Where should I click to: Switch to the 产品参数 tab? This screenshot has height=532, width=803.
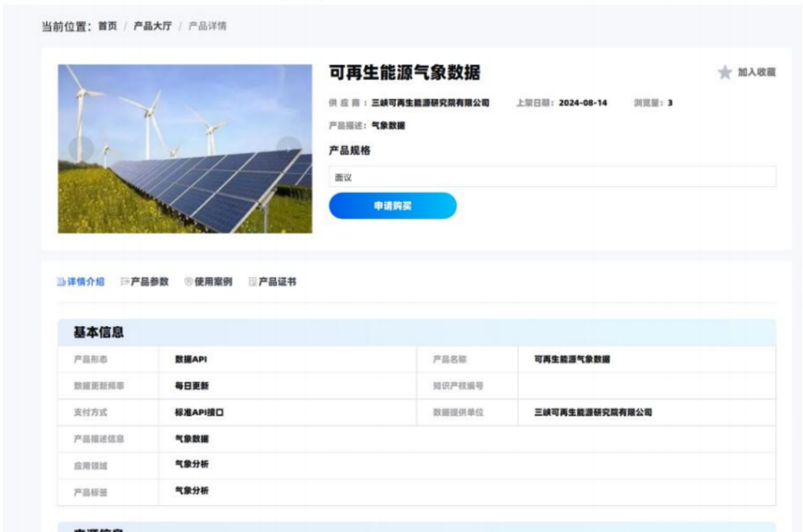click(x=144, y=282)
